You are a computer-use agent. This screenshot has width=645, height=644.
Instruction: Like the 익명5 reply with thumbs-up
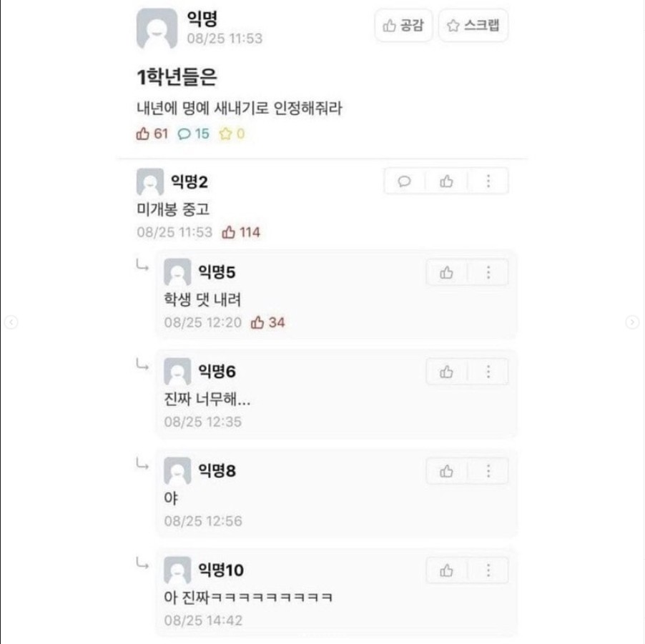coord(446,272)
